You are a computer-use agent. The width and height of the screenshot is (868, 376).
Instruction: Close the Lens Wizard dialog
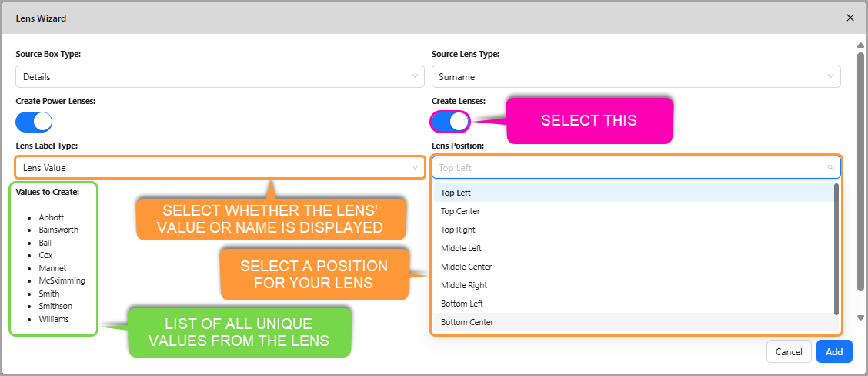[850, 17]
